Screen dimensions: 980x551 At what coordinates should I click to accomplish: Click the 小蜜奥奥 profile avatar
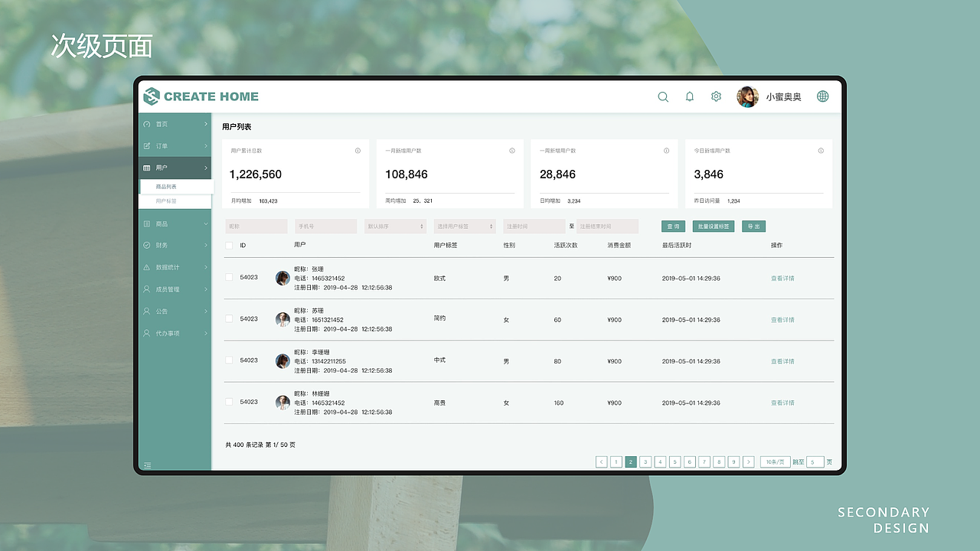pyautogui.click(x=747, y=96)
